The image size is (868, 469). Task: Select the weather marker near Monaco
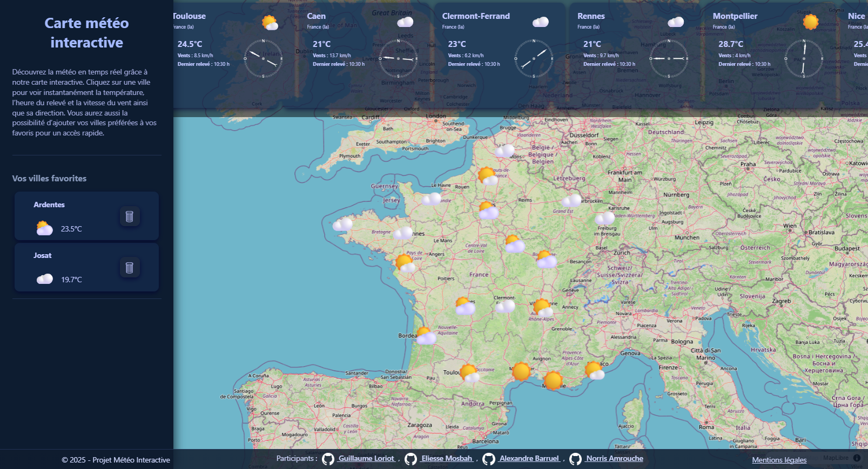pos(594,371)
